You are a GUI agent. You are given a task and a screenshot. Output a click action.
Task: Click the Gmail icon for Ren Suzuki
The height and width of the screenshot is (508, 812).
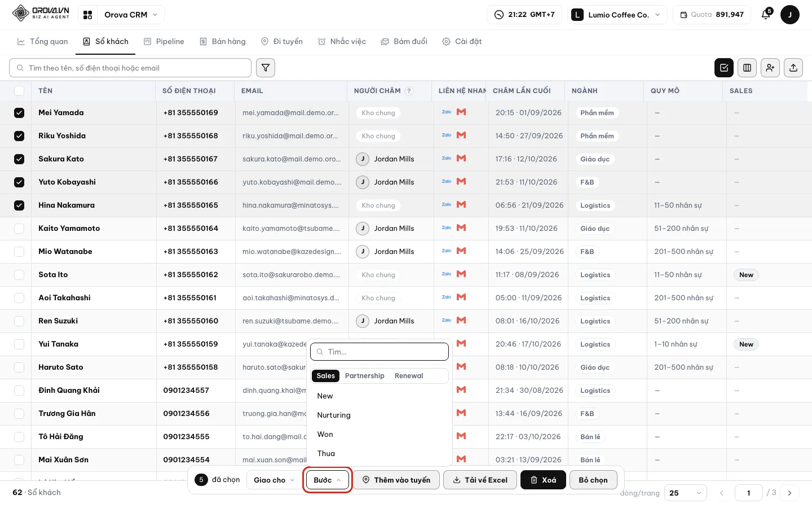pyautogui.click(x=461, y=321)
